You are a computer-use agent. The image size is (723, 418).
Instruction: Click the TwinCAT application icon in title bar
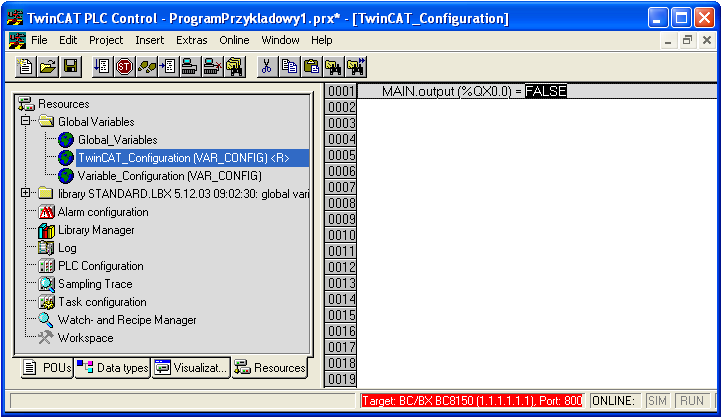15,18
